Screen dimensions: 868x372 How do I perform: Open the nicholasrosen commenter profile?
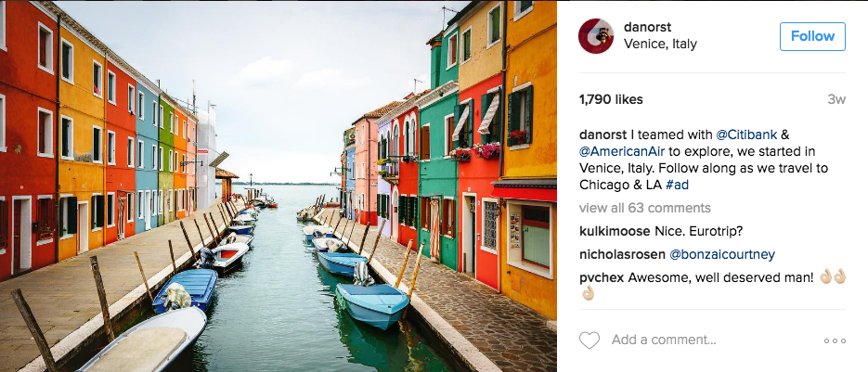622,254
